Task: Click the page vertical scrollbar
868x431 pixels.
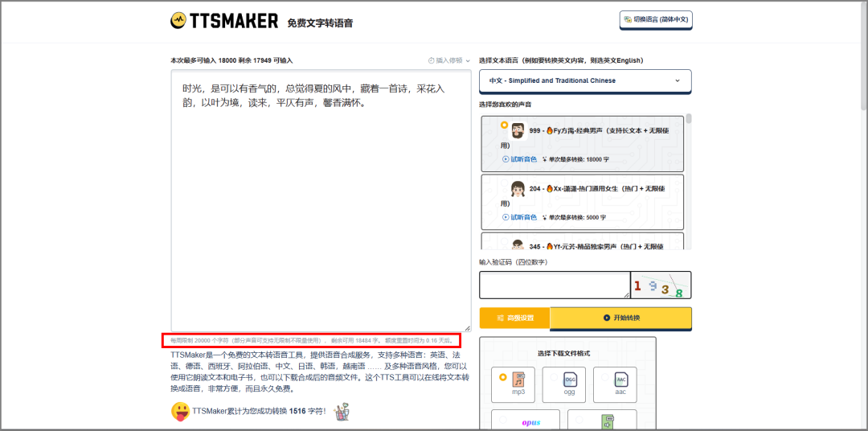Action: (864, 55)
